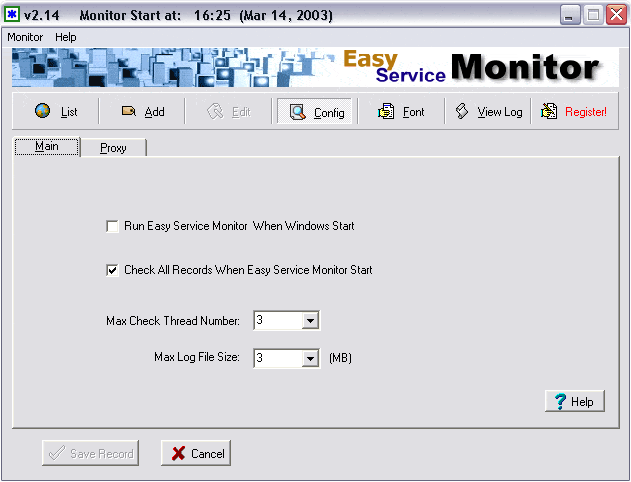Uncheck Check All Records When Monitor Start
631x482 pixels.
point(112,270)
